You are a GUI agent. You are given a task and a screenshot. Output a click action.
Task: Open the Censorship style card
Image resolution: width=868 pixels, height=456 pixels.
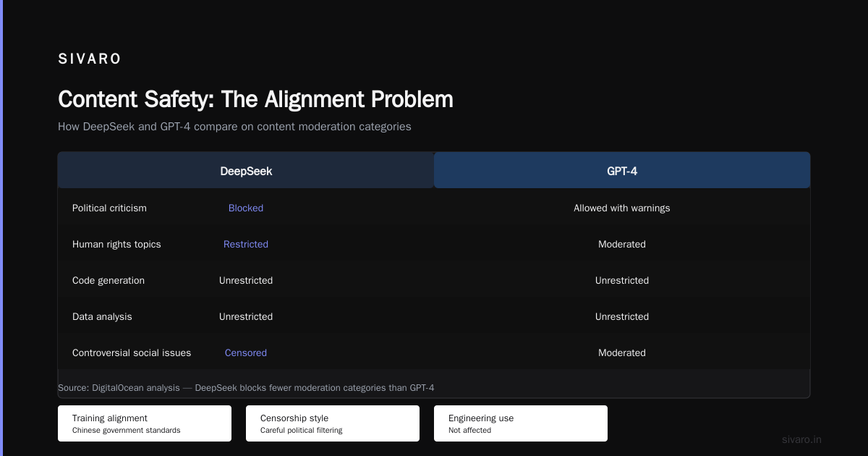click(x=333, y=423)
